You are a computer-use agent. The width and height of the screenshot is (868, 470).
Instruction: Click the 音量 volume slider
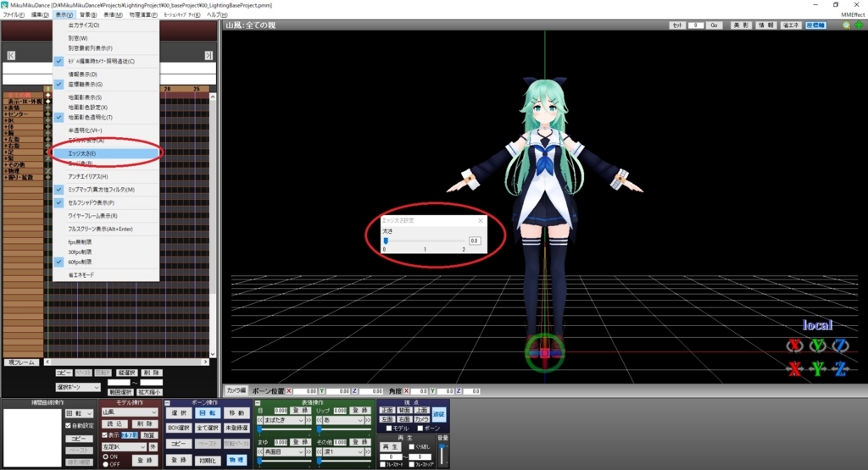tap(442, 454)
